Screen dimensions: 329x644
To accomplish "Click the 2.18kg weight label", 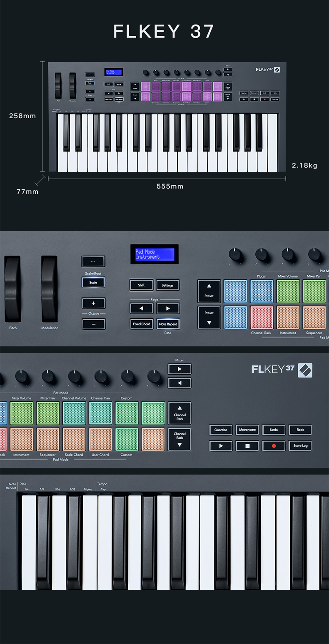I will tap(304, 165).
